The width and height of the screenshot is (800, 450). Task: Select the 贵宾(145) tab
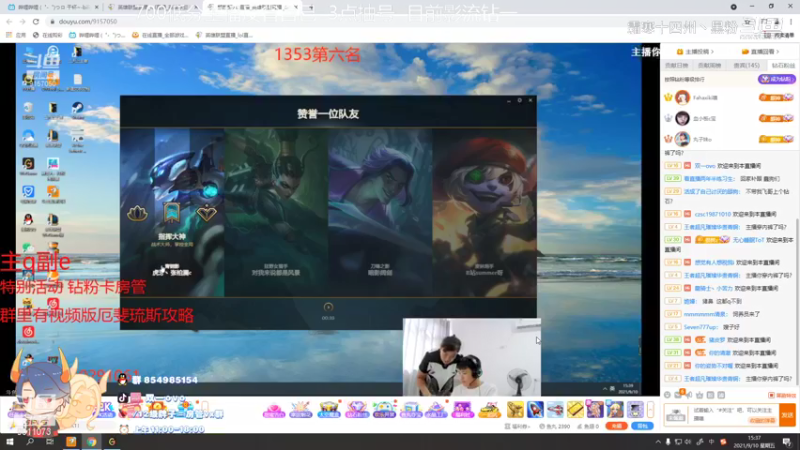coord(746,65)
